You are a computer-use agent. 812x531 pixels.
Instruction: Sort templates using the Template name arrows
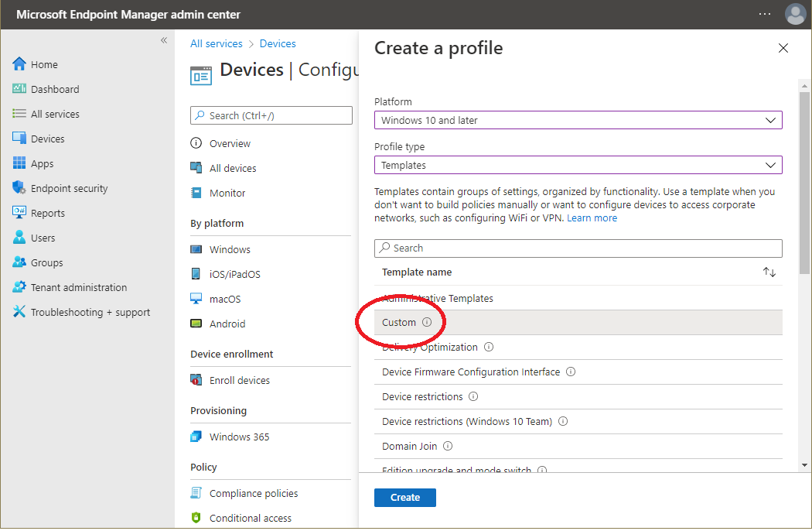[769, 272]
